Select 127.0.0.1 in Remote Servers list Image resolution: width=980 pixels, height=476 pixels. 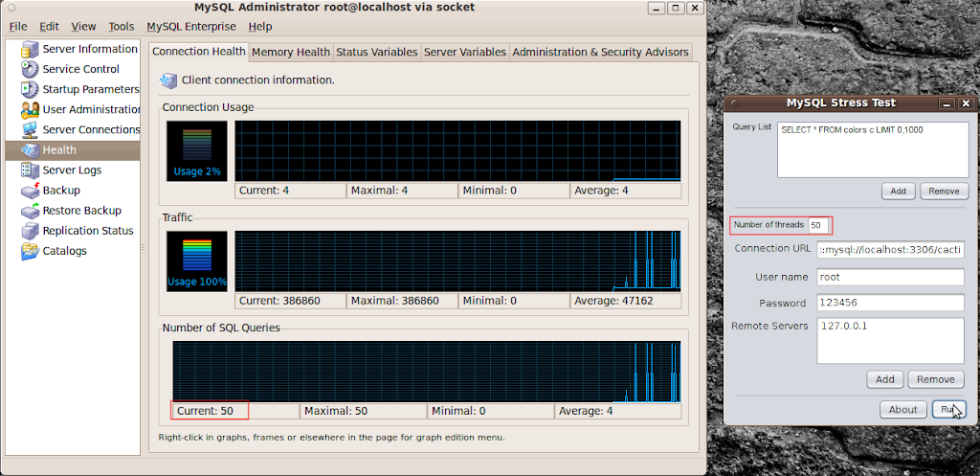click(x=843, y=326)
